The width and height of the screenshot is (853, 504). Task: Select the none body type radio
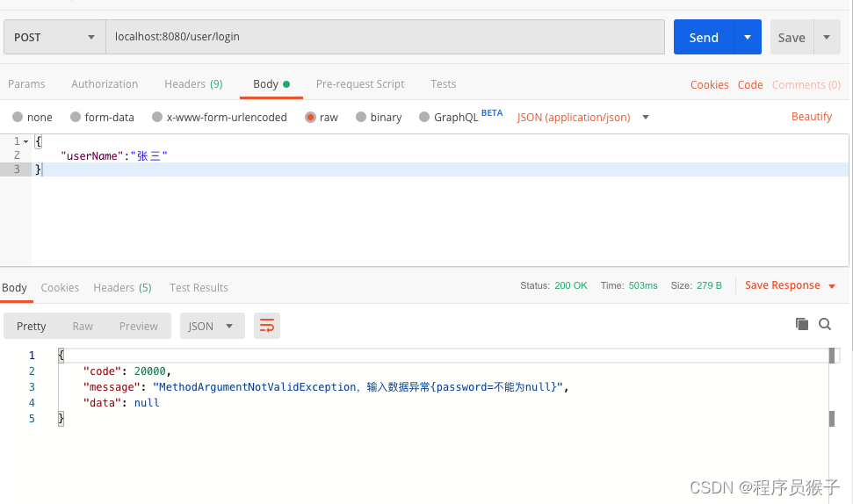click(x=18, y=117)
